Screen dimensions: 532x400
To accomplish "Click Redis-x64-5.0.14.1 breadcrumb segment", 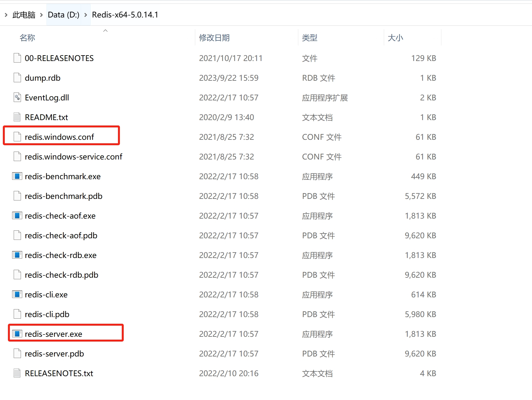I will [x=125, y=15].
